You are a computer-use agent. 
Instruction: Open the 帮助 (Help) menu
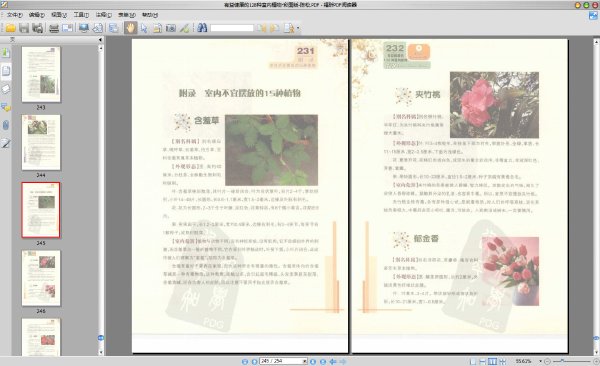click(150, 15)
